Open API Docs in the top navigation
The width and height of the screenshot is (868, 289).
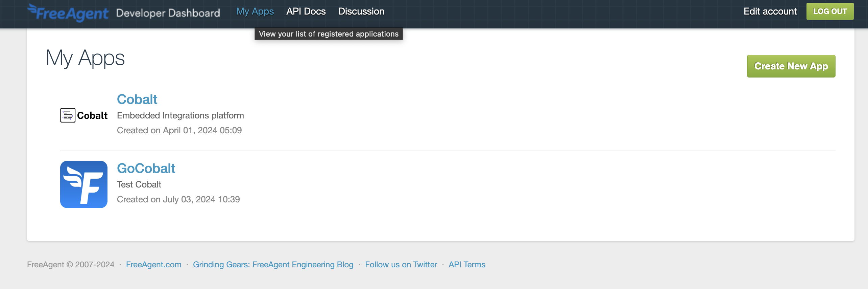tap(306, 12)
